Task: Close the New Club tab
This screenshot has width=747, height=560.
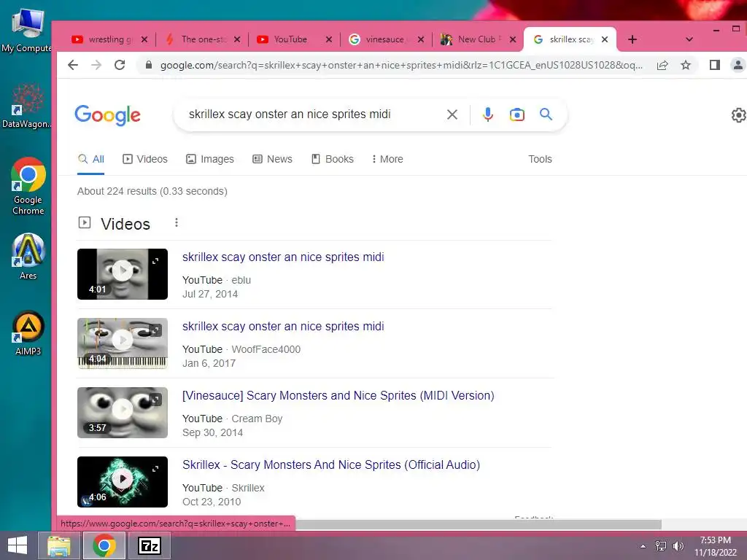Action: [x=513, y=39]
